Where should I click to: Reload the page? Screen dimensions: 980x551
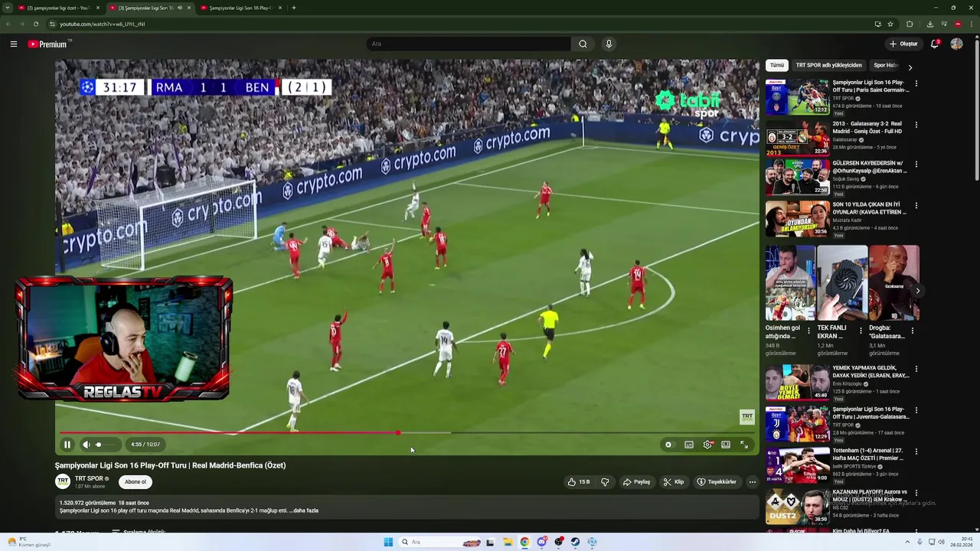click(x=35, y=24)
